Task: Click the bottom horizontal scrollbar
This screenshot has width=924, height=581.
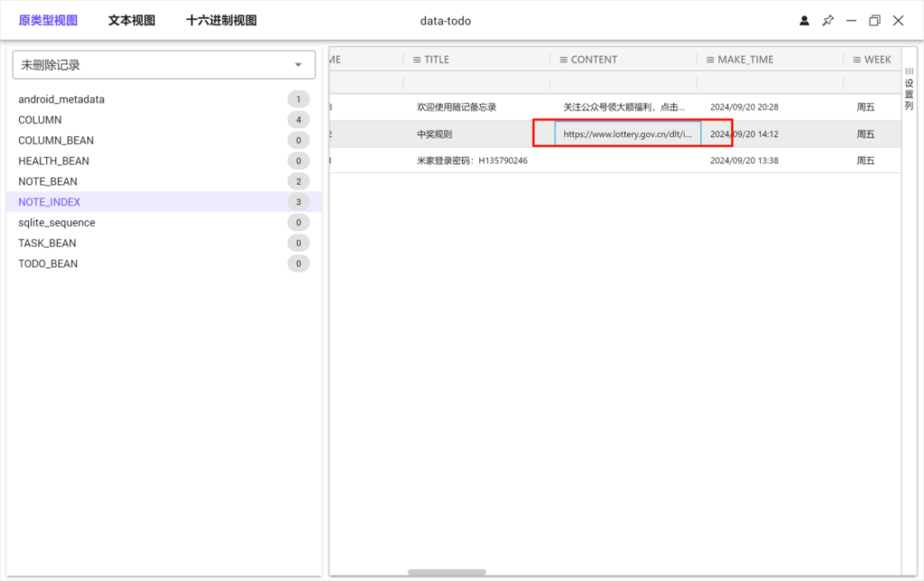Action: click(x=448, y=572)
